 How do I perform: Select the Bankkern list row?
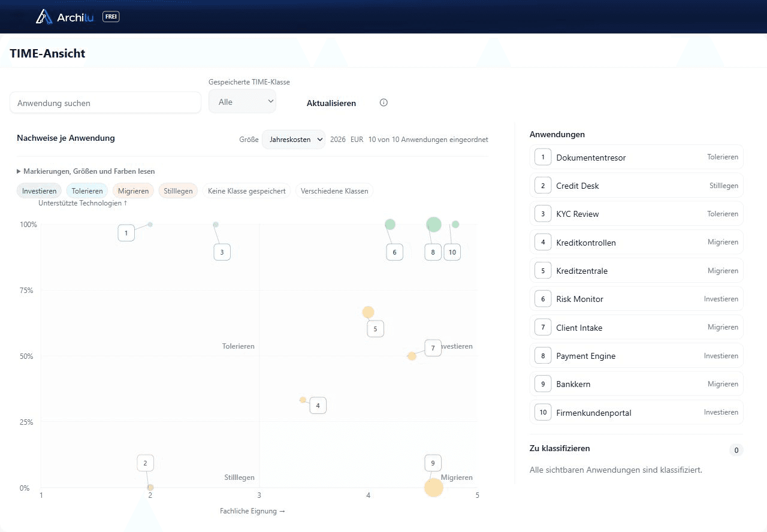click(x=636, y=384)
